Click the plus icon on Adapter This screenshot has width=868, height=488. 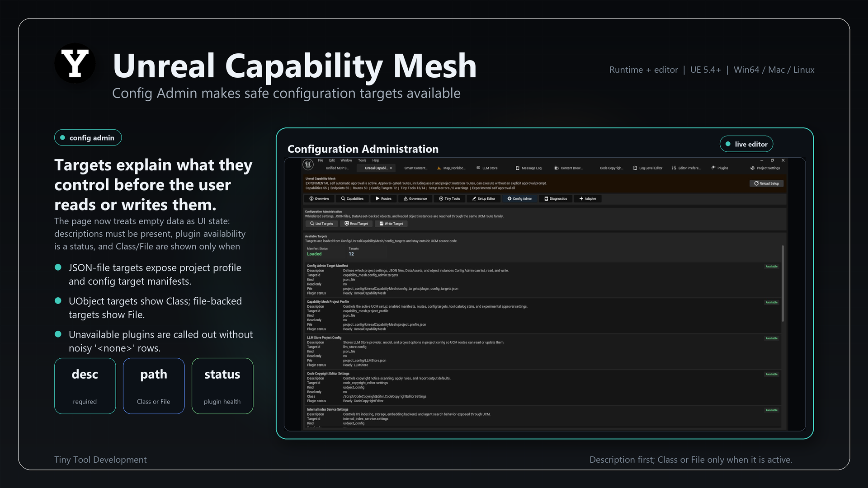pyautogui.click(x=581, y=199)
